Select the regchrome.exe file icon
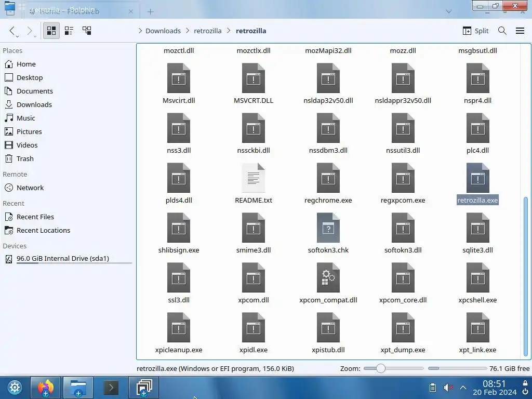The image size is (532, 399). tap(328, 178)
